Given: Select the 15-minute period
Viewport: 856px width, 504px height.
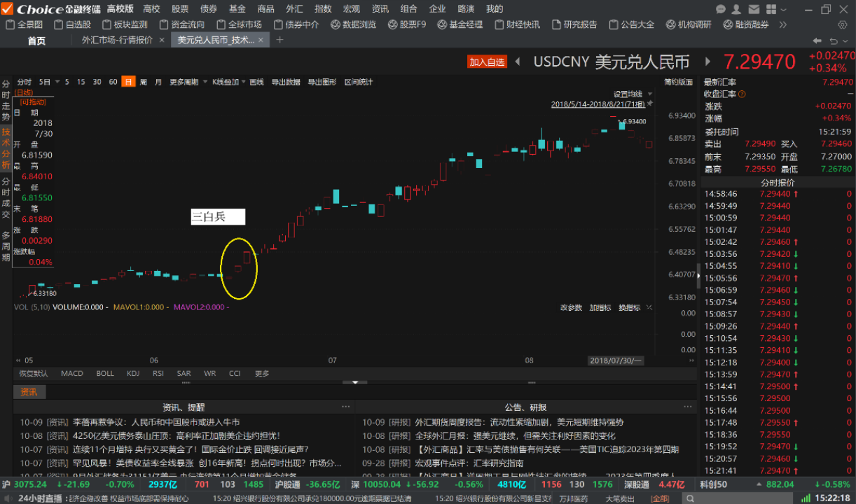Looking at the screenshot, I should coord(81,82).
